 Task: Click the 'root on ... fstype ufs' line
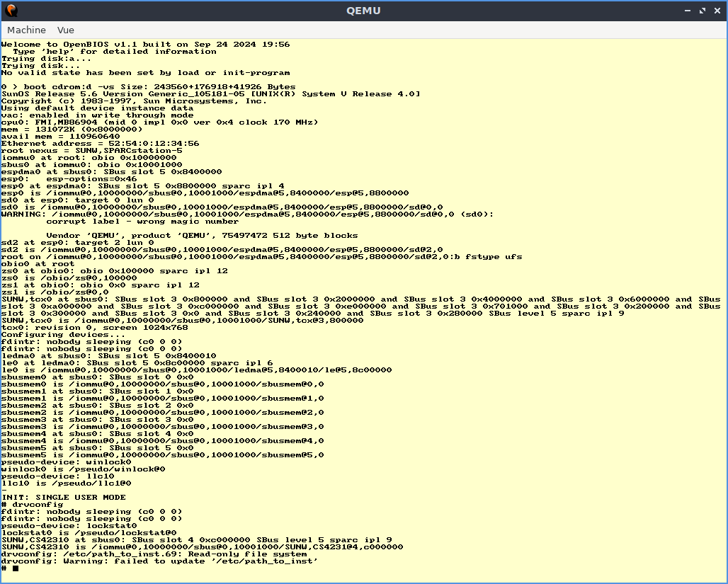coord(262,257)
